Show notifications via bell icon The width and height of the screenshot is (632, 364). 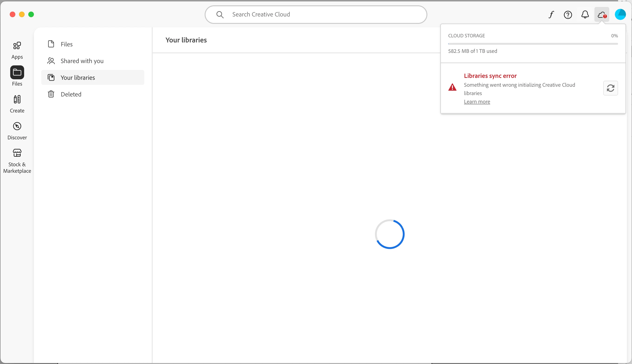[585, 15]
